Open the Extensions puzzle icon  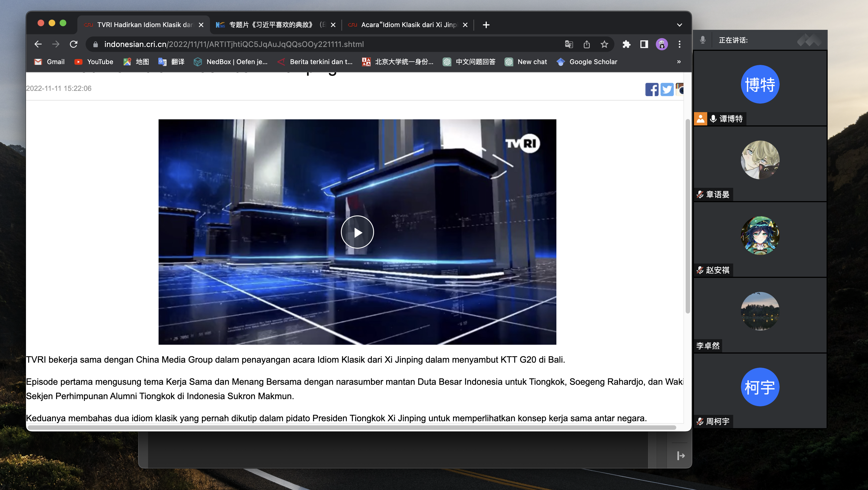626,44
